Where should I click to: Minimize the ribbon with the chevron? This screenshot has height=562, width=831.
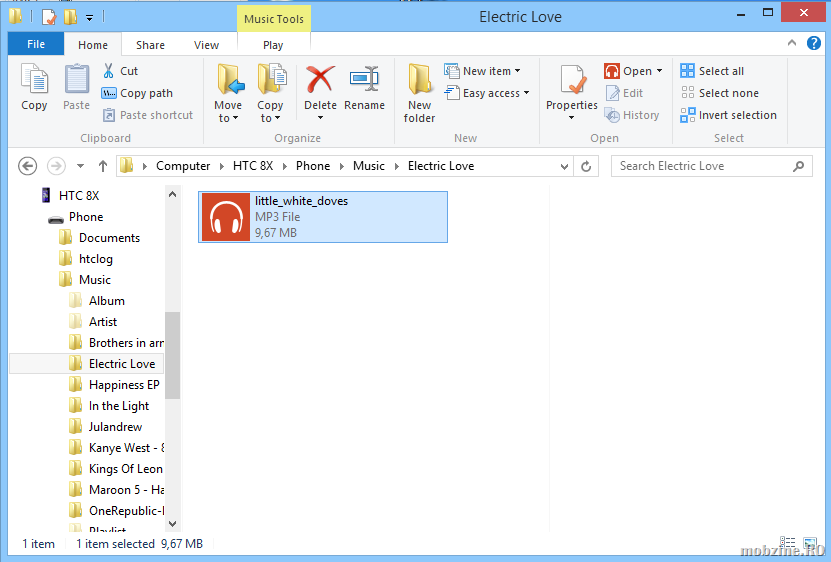point(792,43)
